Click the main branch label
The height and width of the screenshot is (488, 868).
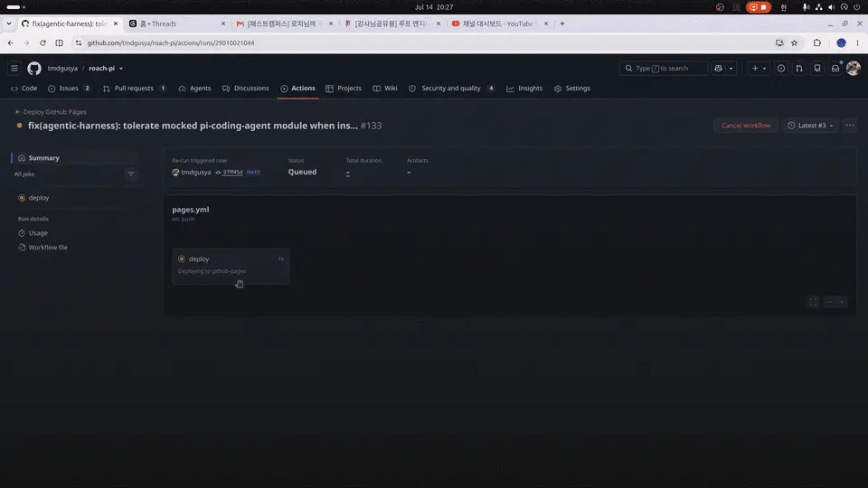click(x=253, y=172)
